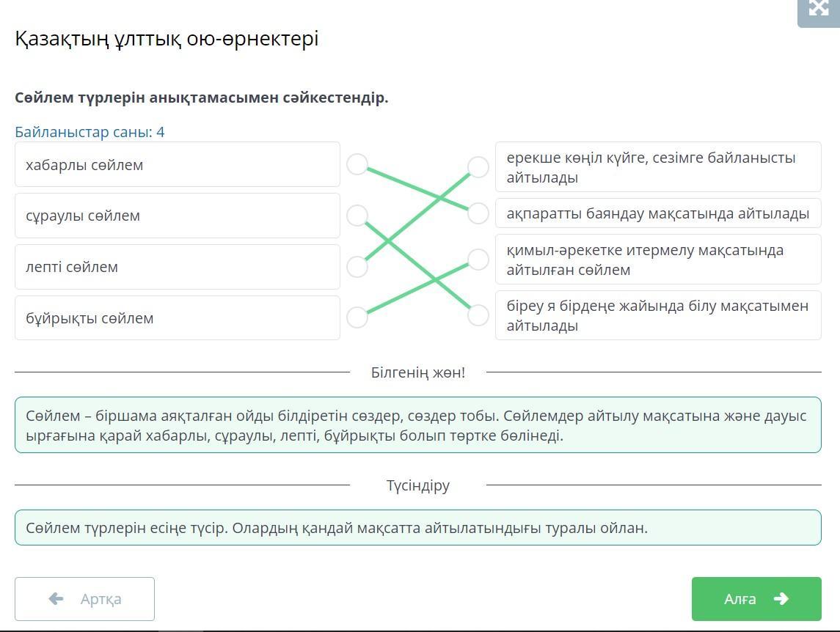The width and height of the screenshot is (840, 632).
Task: Click the fullscreen expand icon
Action: [x=818, y=9]
